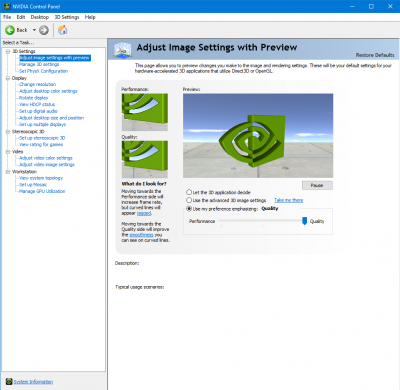Open the Edit menu
This screenshot has width=400, height=390.
point(21,17)
